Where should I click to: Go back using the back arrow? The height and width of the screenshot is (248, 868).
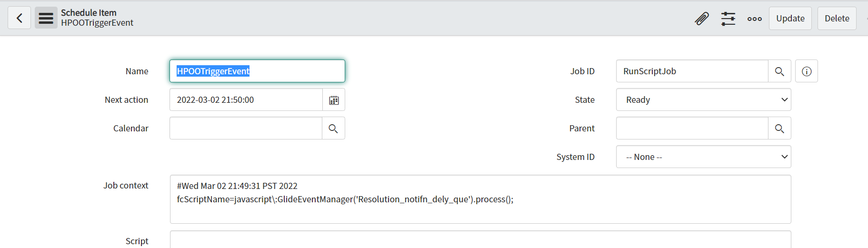click(x=19, y=18)
